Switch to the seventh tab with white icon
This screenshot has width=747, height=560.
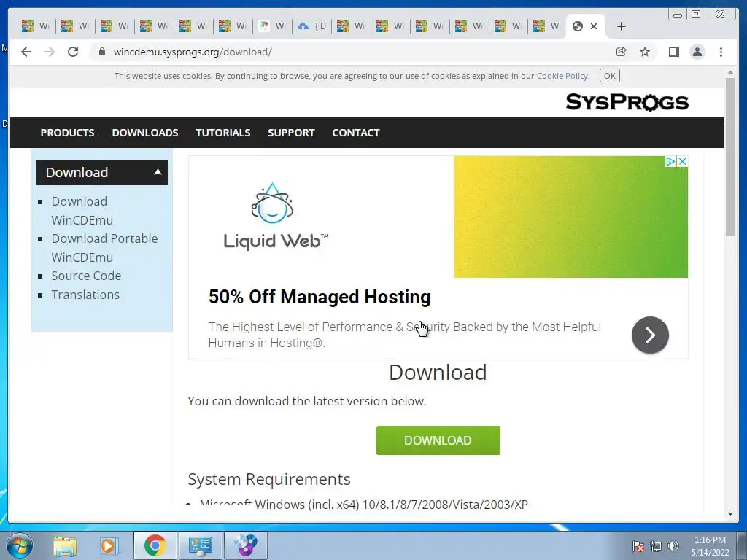tap(272, 26)
